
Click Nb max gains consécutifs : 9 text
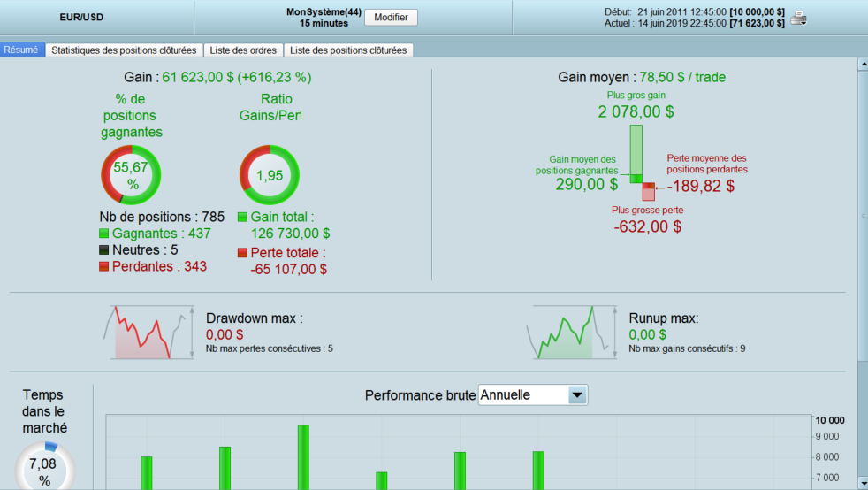click(687, 348)
